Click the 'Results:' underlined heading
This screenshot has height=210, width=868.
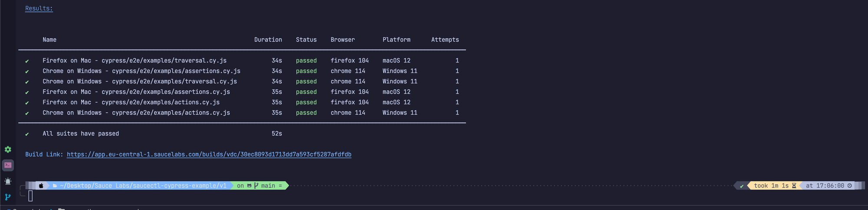click(39, 8)
